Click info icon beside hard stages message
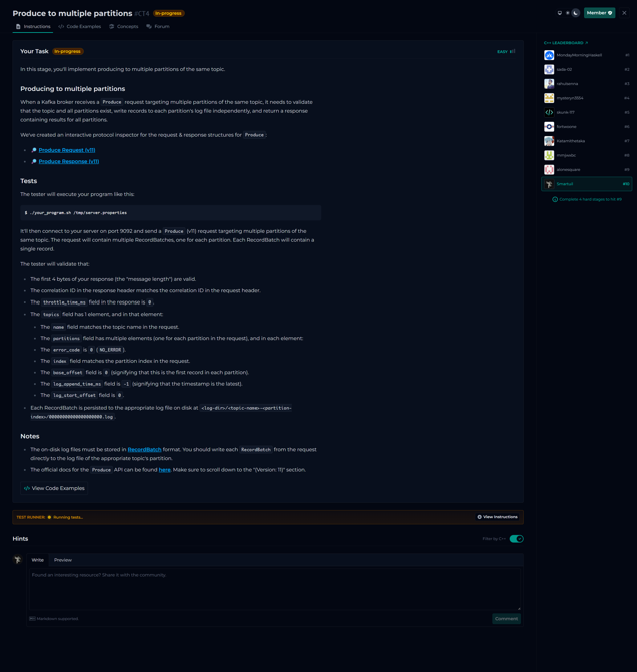The image size is (637, 672). [555, 200]
